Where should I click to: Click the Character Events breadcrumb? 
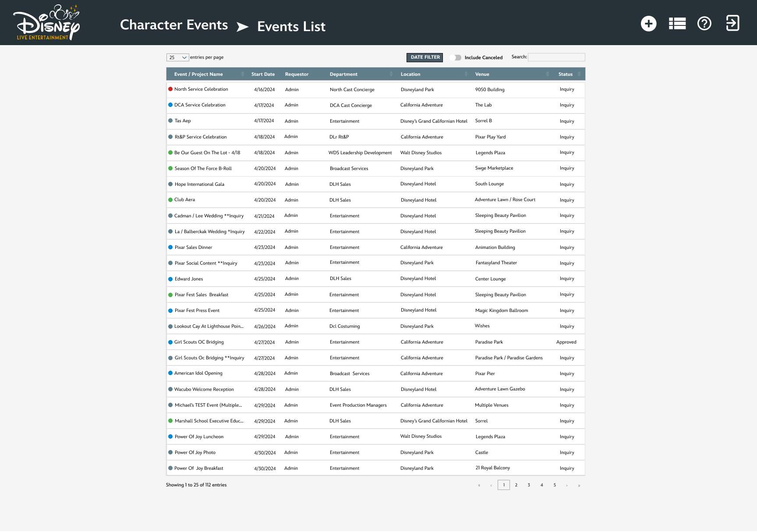click(174, 25)
